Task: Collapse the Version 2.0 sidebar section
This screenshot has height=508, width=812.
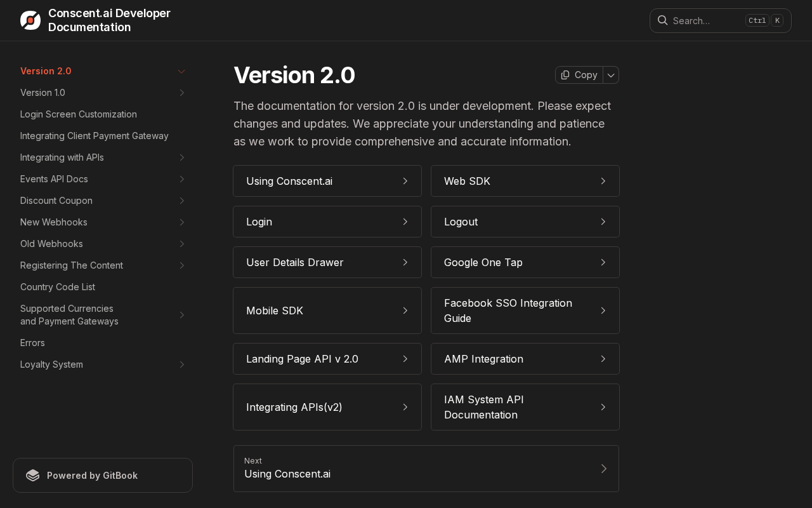Action: click(181, 71)
